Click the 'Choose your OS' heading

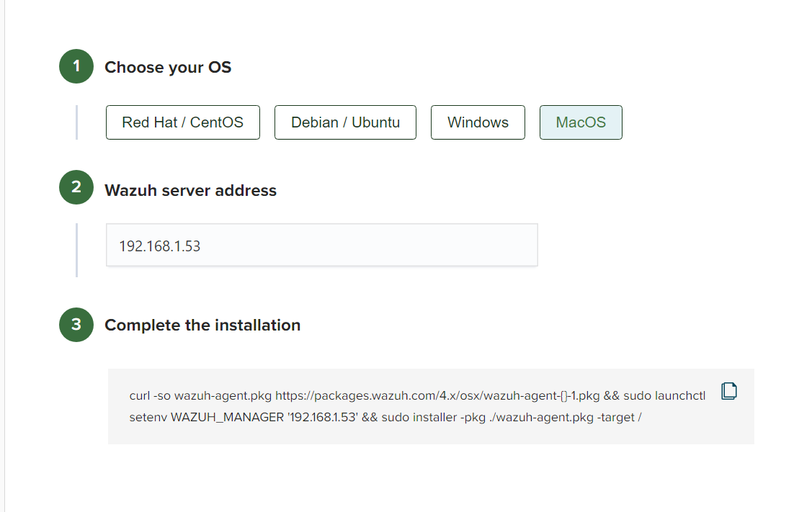tap(168, 67)
